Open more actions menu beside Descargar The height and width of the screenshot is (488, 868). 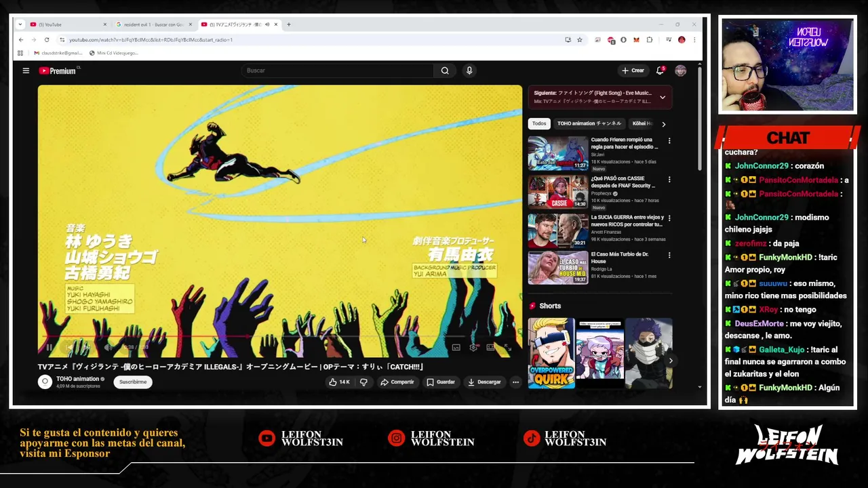click(515, 382)
